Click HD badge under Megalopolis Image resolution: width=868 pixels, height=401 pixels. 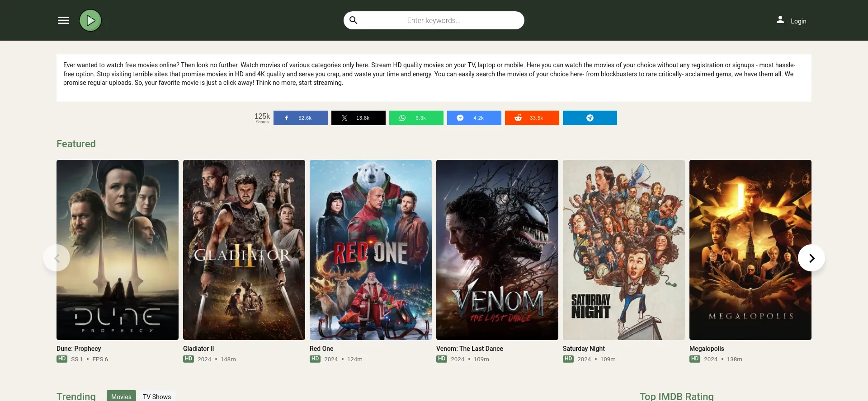coord(695,359)
